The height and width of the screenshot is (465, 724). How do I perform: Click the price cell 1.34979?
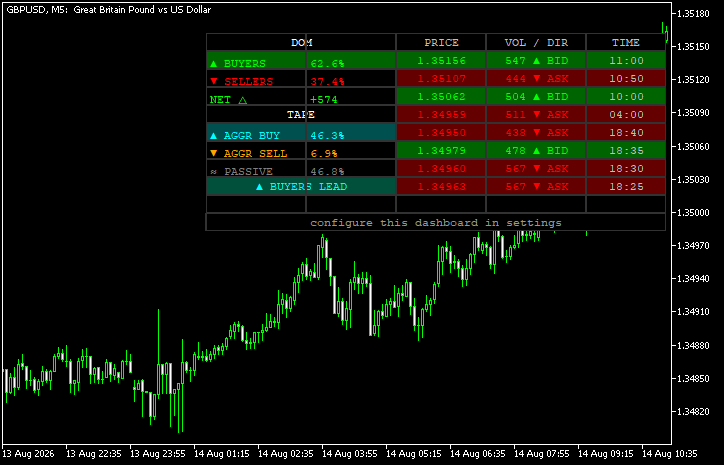pos(441,151)
